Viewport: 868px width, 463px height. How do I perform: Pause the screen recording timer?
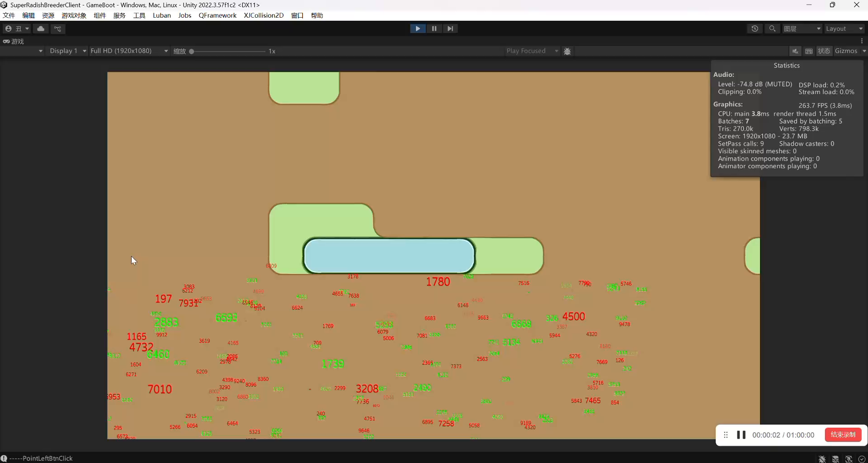pyautogui.click(x=741, y=435)
